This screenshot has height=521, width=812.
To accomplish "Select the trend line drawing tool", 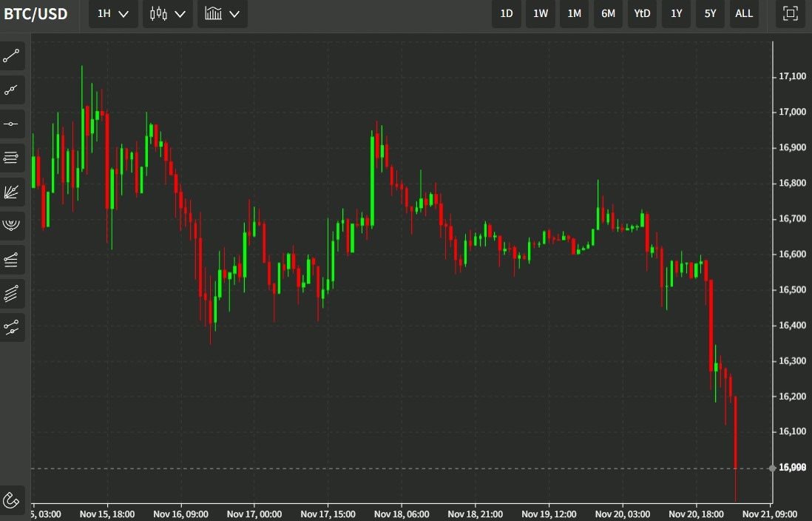I will coord(11,56).
